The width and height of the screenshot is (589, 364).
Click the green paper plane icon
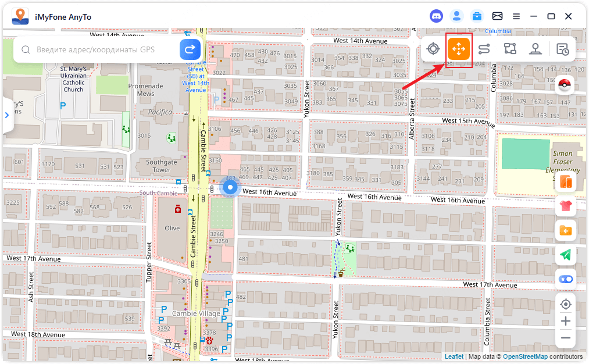tap(566, 255)
